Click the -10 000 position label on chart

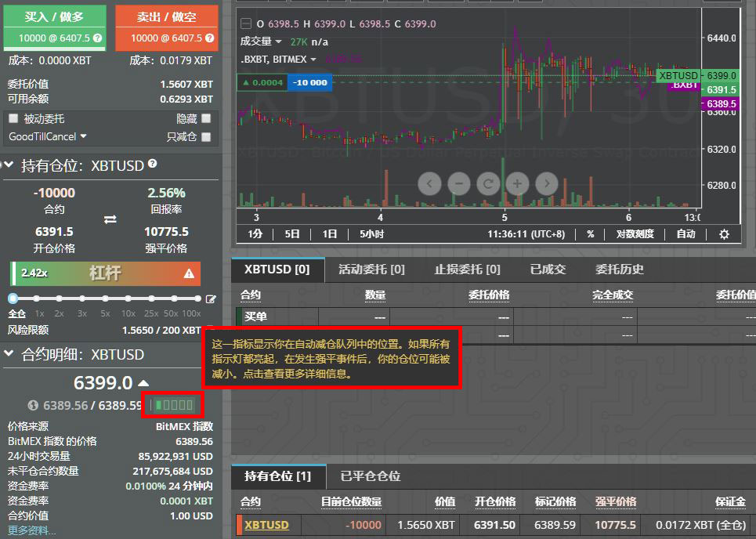pos(310,82)
